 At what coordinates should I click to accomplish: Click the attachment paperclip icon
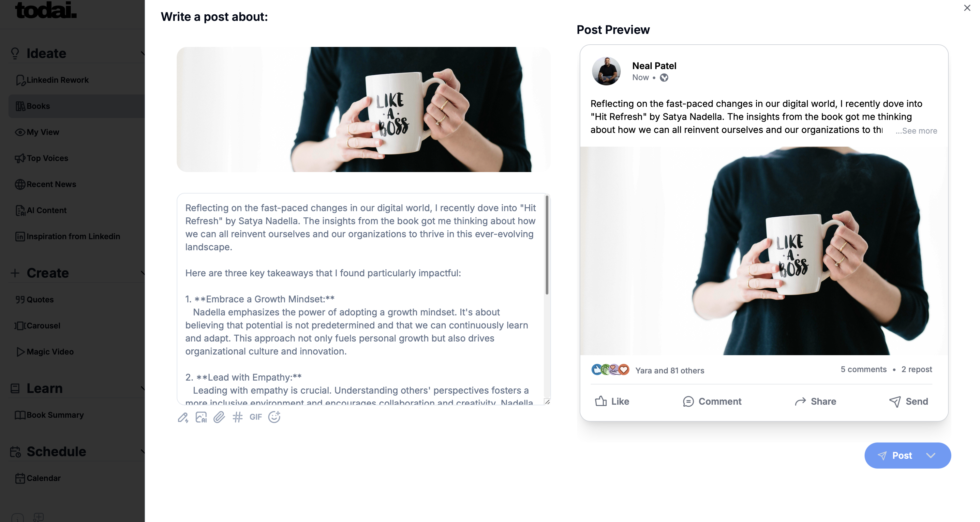[219, 417]
